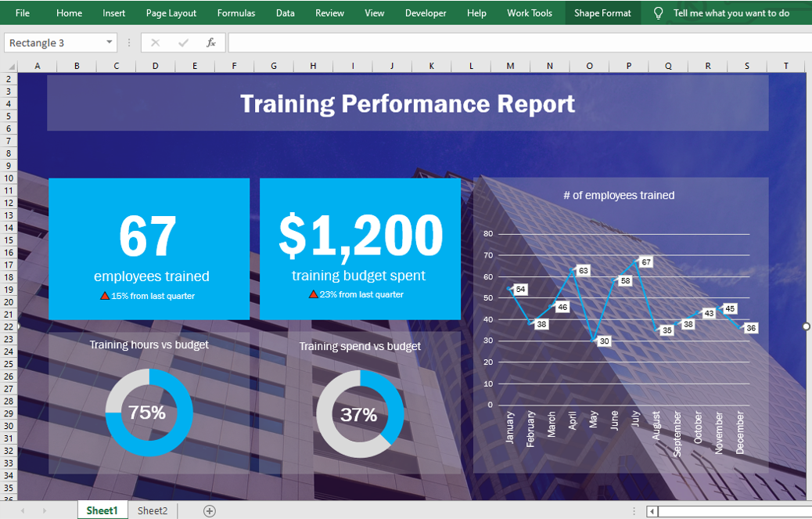Click the September axis label
This screenshot has width=812, height=519.
pos(677,434)
